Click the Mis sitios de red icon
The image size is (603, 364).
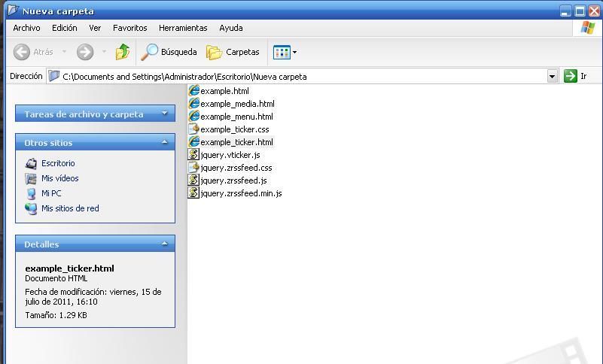pyautogui.click(x=31, y=208)
